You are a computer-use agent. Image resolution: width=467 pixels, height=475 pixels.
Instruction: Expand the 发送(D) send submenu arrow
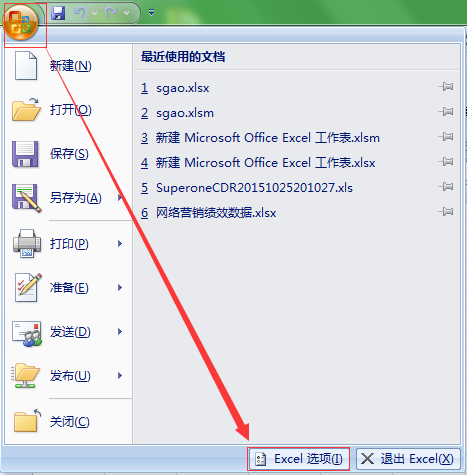(120, 332)
